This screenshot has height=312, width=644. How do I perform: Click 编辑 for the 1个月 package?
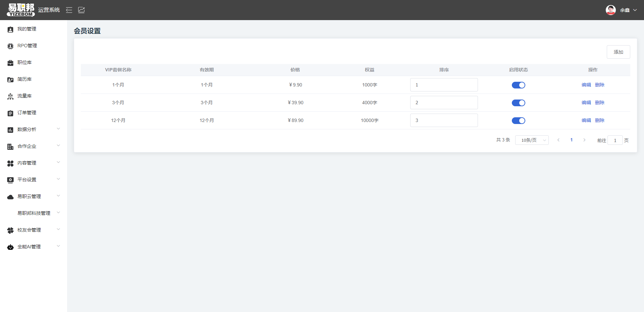coord(586,85)
